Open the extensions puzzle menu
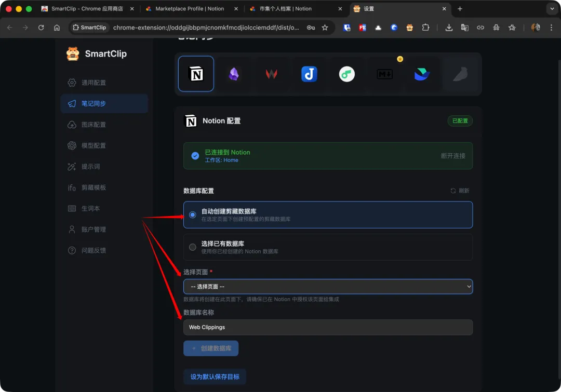The height and width of the screenshot is (392, 561). pos(425,28)
